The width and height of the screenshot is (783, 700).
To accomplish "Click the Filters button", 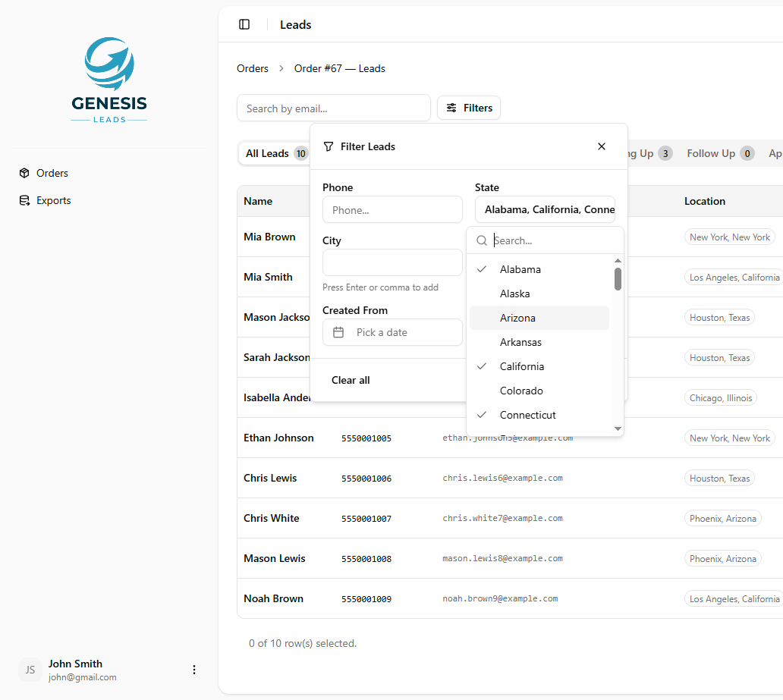I will point(468,108).
